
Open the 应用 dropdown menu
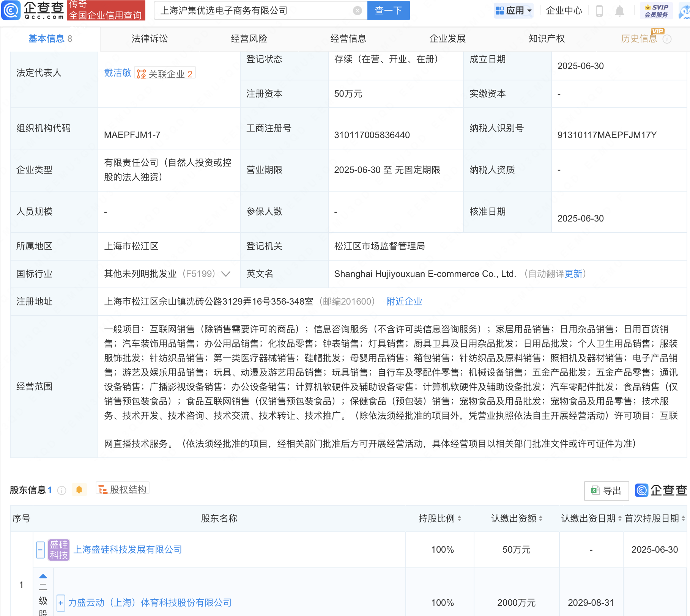coord(514,11)
